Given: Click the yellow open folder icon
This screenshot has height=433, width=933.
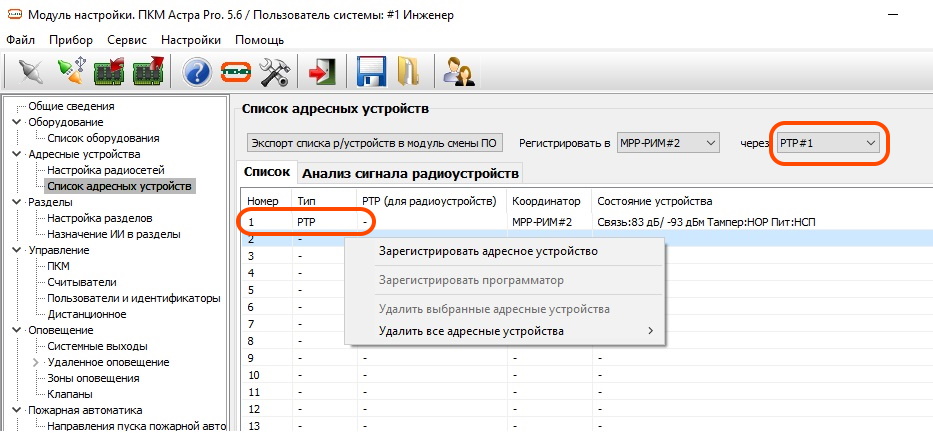Looking at the screenshot, I should 407,72.
